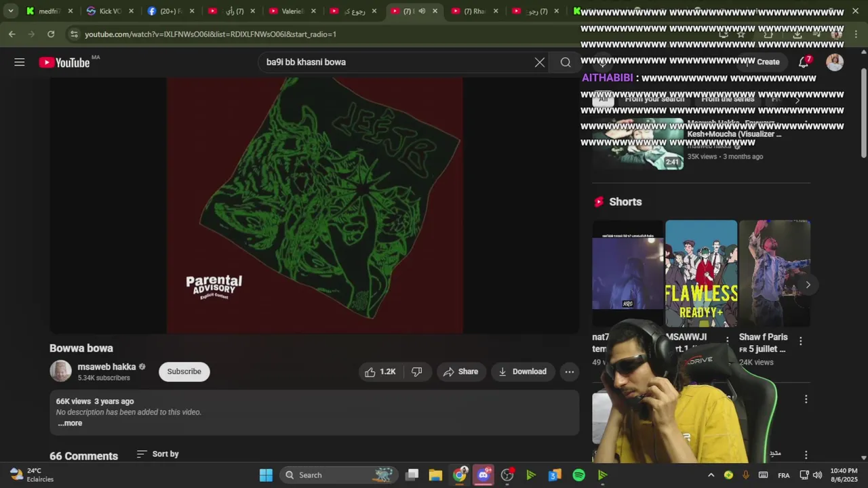868x488 pixels.
Task: Open the msaweb hakka channel name link
Action: click(x=106, y=367)
